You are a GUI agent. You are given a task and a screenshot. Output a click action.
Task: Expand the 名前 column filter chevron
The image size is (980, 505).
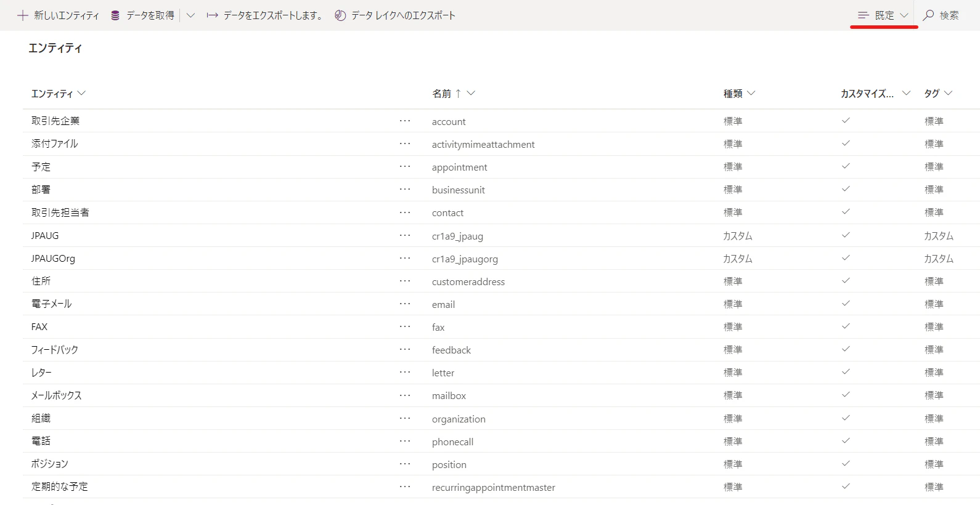(471, 94)
